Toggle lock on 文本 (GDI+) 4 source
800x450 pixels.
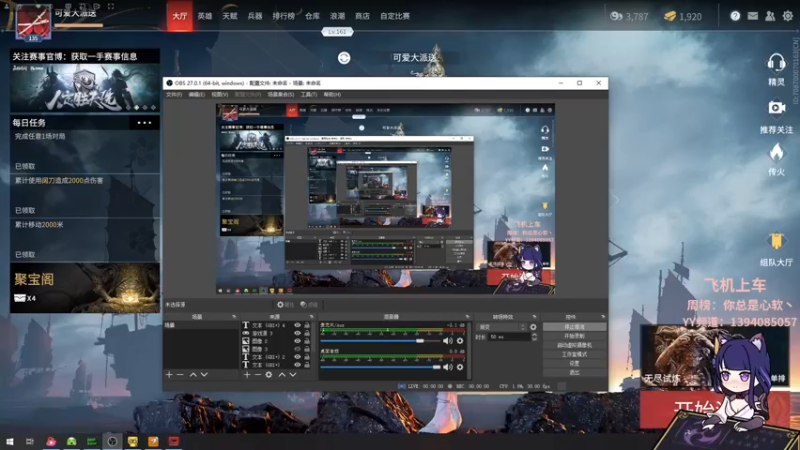coord(307,325)
